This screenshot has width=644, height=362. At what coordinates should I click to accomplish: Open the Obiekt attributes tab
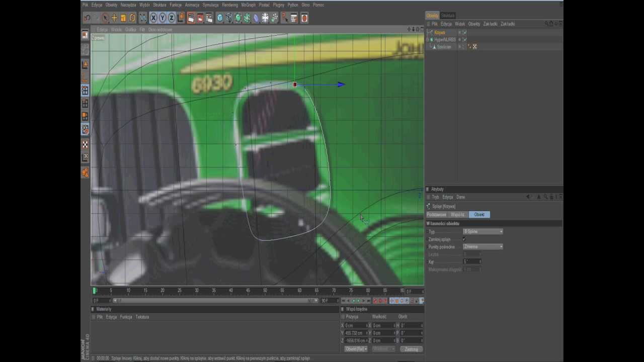click(479, 215)
